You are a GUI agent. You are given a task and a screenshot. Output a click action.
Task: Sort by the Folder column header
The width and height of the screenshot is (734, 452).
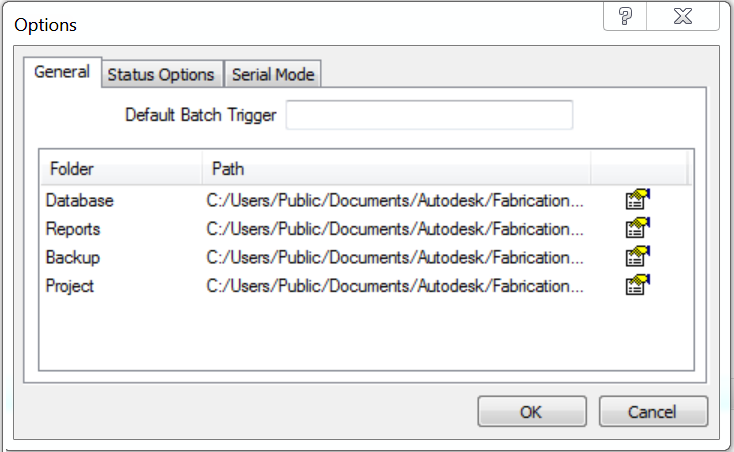(120, 169)
